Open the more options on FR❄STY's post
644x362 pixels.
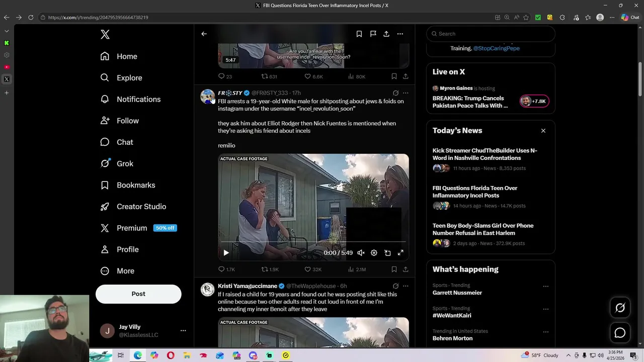click(x=406, y=93)
